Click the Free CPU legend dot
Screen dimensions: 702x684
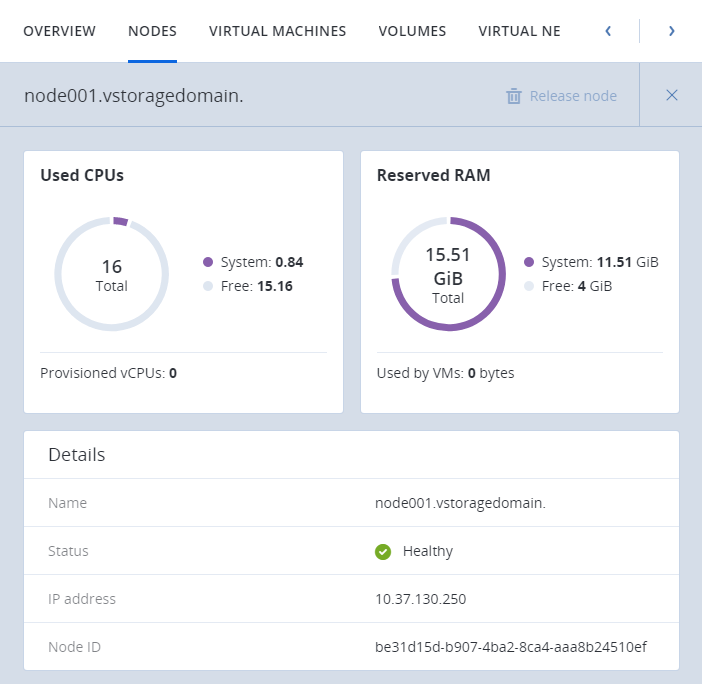(208, 286)
